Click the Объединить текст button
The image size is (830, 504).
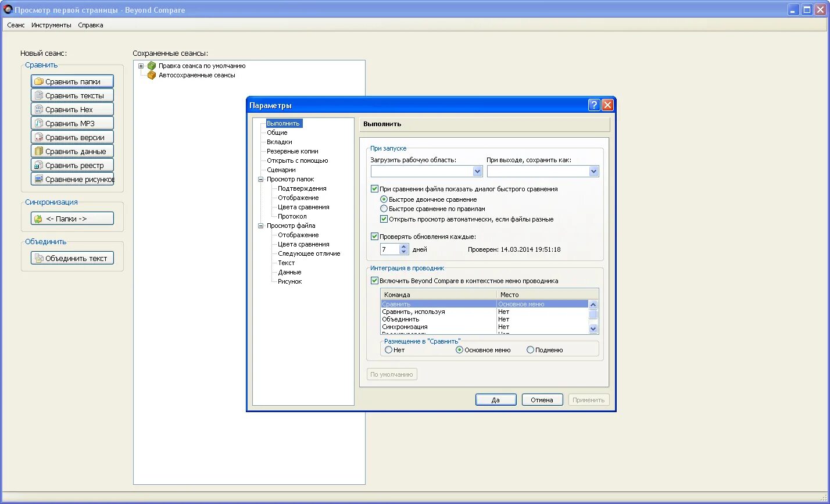tap(72, 258)
